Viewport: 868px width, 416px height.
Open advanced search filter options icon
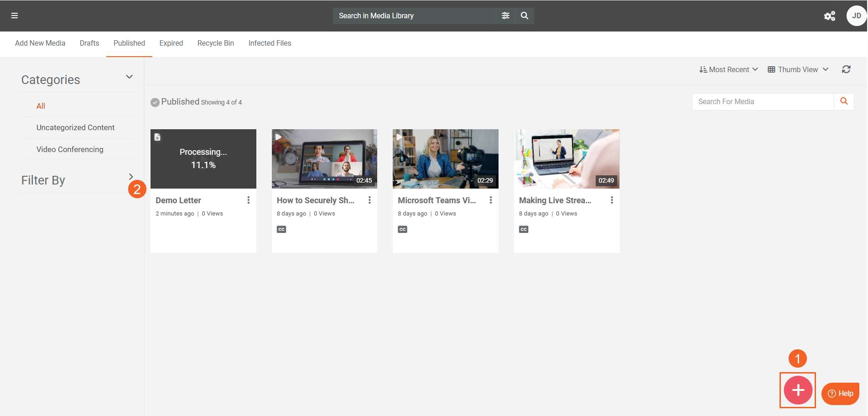tap(505, 16)
